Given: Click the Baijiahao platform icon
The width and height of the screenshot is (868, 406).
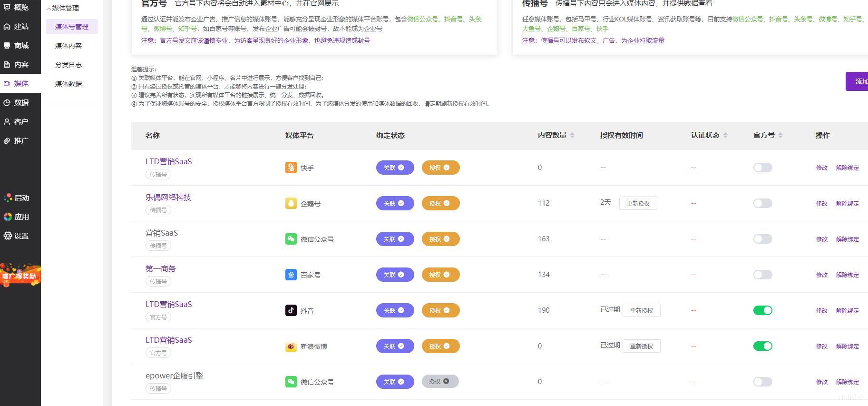Looking at the screenshot, I should [291, 275].
